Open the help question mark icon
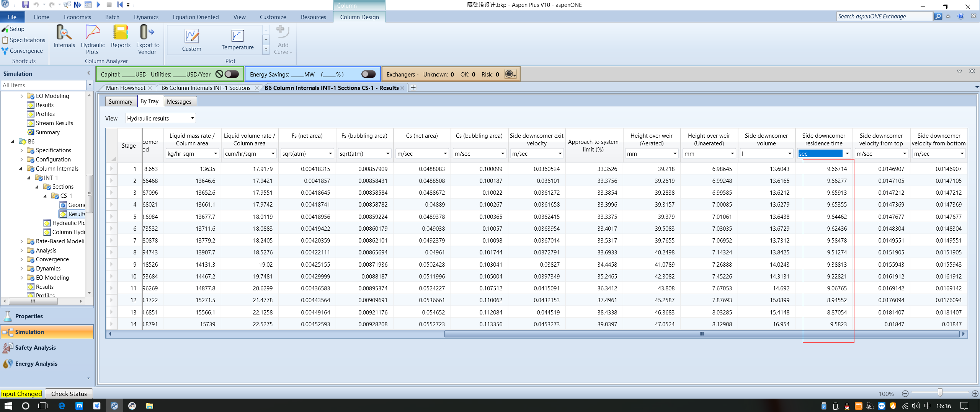 (961, 16)
